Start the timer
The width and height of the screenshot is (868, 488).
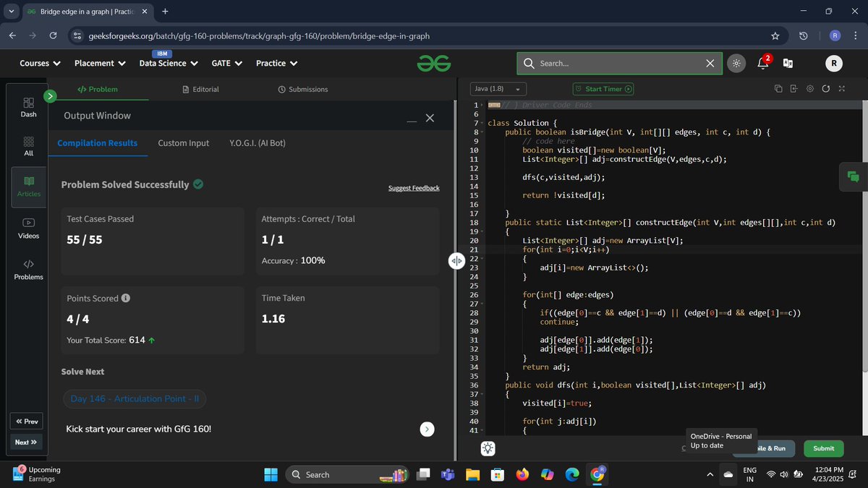coord(603,89)
